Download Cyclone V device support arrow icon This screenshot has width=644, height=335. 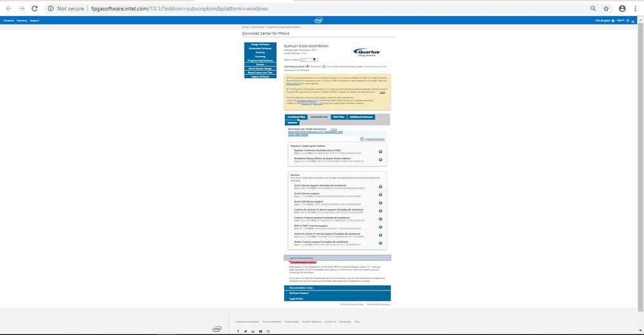(x=380, y=219)
